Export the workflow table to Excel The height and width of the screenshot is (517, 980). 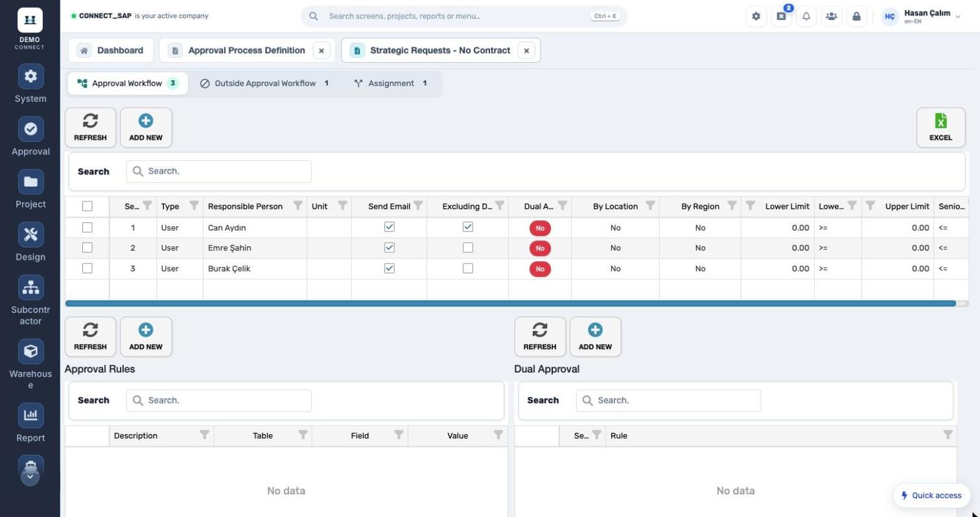point(940,128)
